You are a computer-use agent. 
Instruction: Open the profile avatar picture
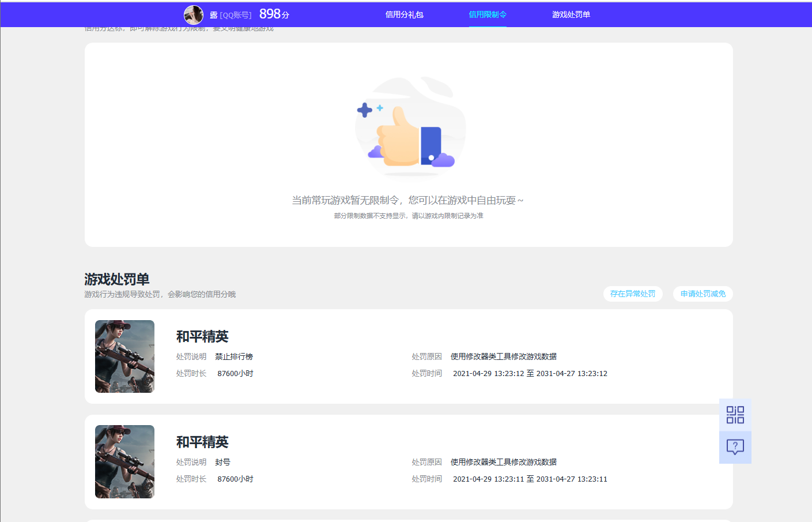194,14
